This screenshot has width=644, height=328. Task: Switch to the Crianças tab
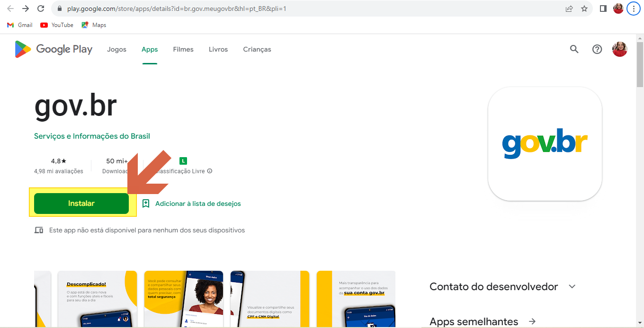pyautogui.click(x=257, y=49)
